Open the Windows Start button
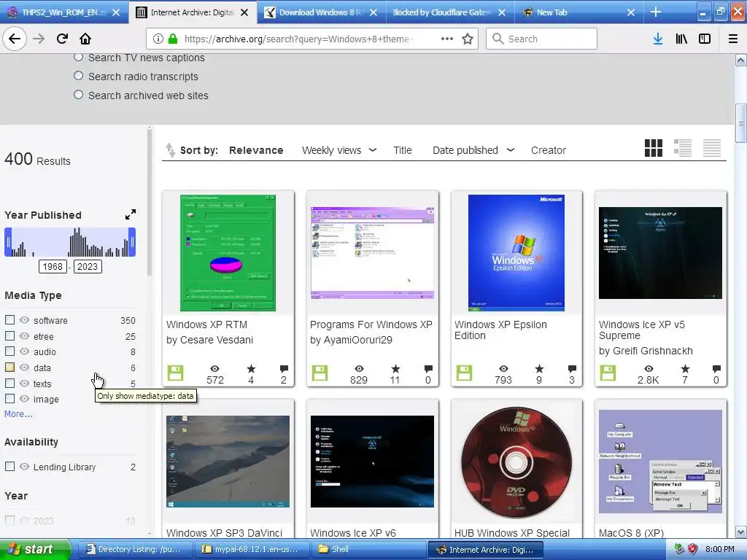The height and width of the screenshot is (560, 747). [34, 549]
